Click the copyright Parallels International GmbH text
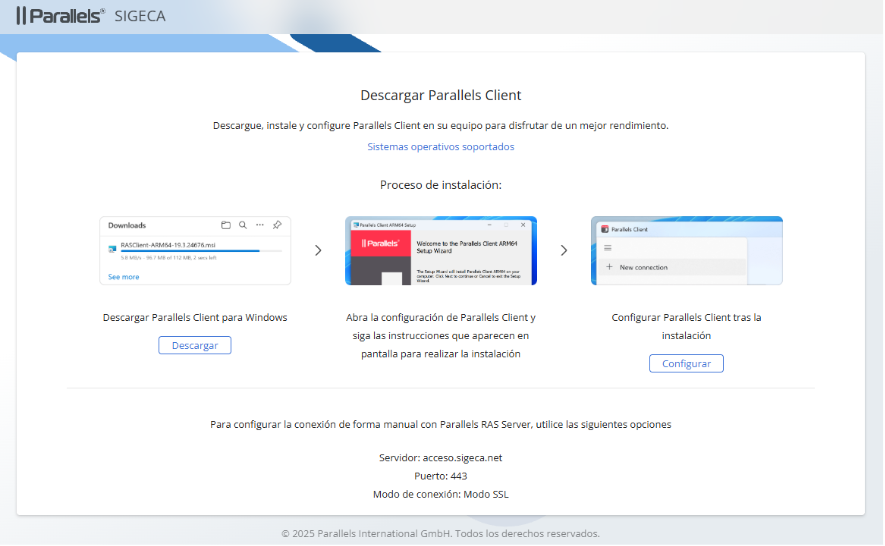 [441, 533]
